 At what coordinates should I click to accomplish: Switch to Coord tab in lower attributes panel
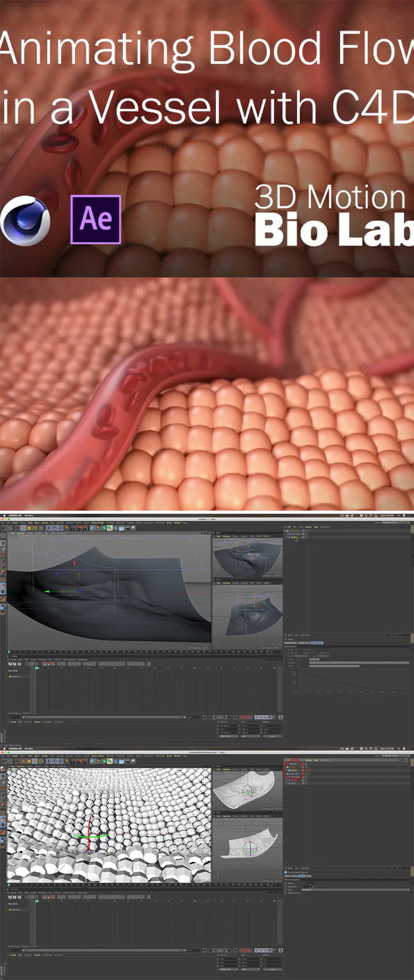pyautogui.click(x=294, y=876)
